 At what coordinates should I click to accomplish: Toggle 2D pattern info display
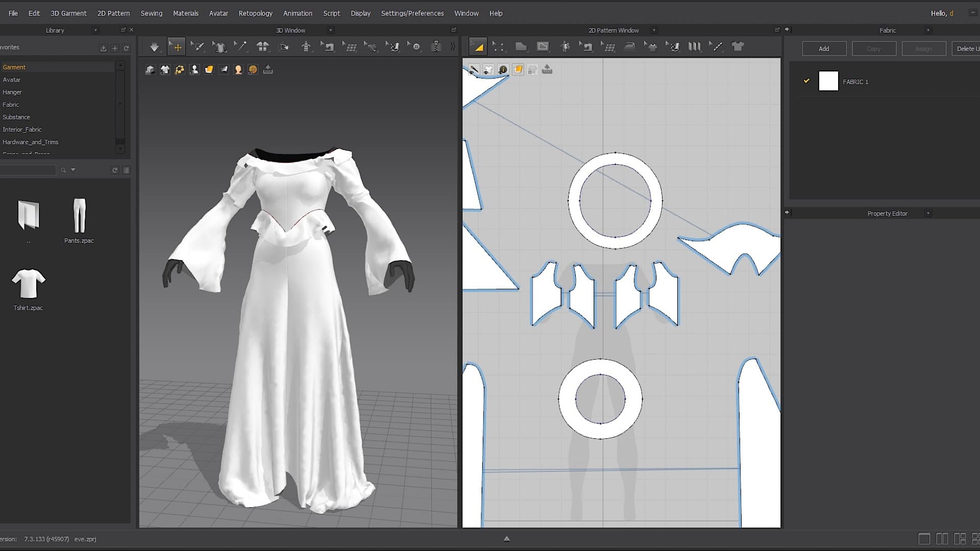click(x=503, y=69)
